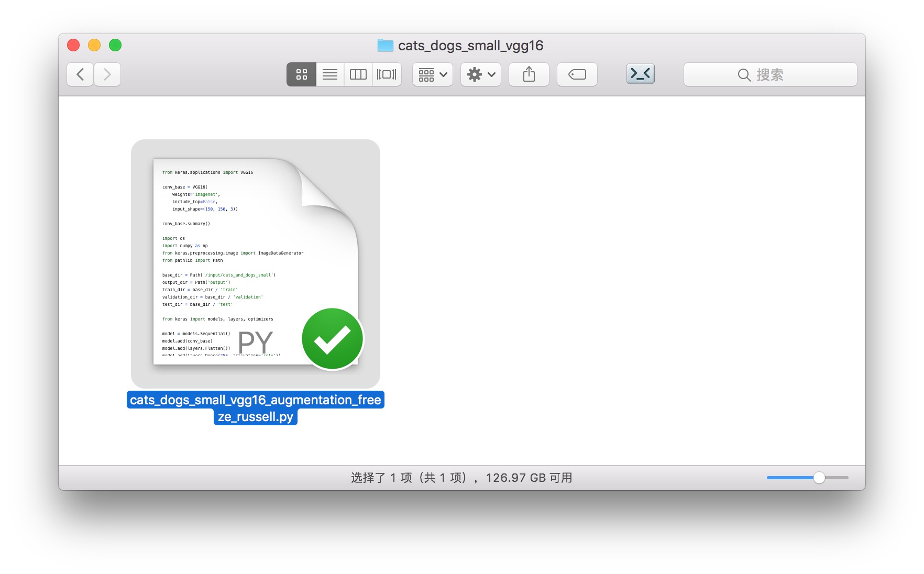924x574 pixels.
Task: Switch to icon view
Action: 301,74
